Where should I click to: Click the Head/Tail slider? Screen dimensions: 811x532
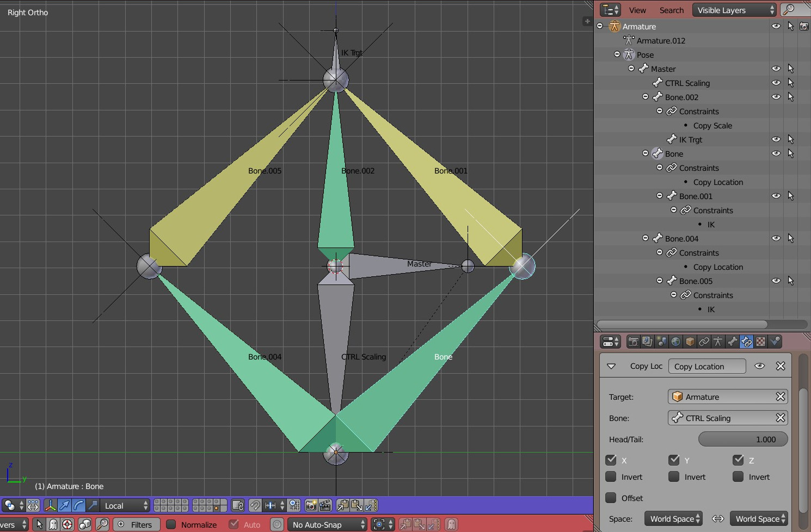tap(743, 439)
